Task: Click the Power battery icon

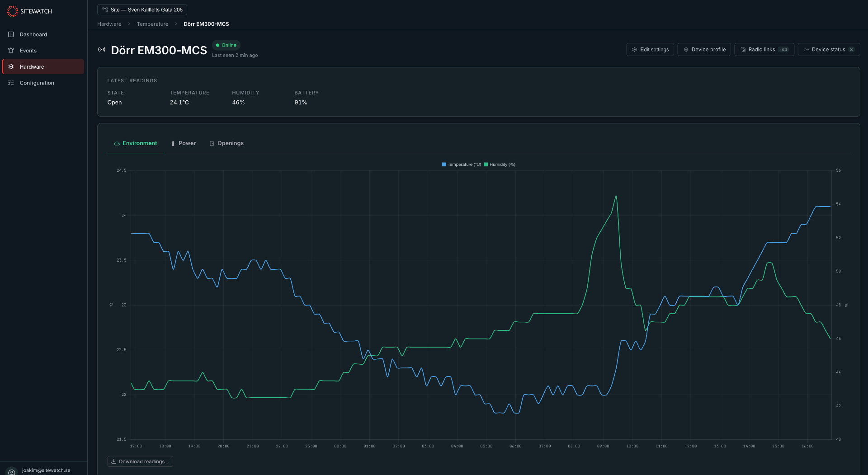Action: (x=173, y=143)
